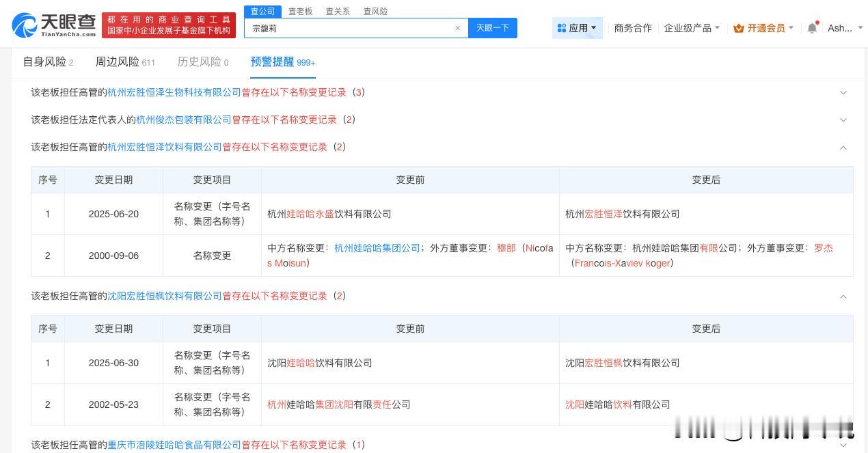Screen dimensions: 868x453
Task: Collapse the 沈阳宏胜恒枫饮料有限公司 record section
Action: click(843, 296)
